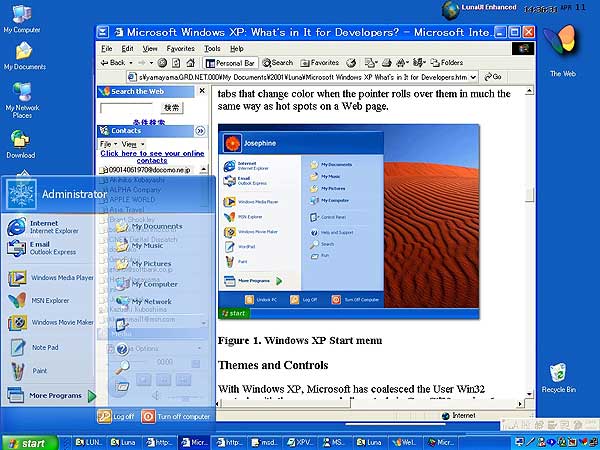Click the Help question mark icon in Start menu
Screen dimensions: 600x450
click(122, 349)
